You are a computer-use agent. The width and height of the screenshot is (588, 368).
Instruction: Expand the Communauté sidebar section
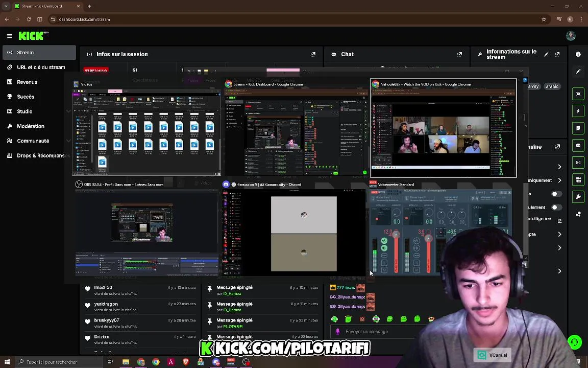coord(68,141)
